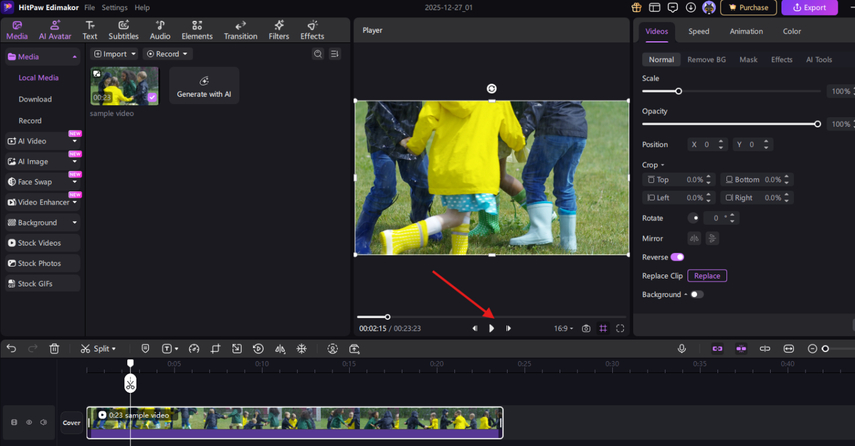Open the AI Avatar tab
The width and height of the screenshot is (855, 446).
tap(55, 30)
